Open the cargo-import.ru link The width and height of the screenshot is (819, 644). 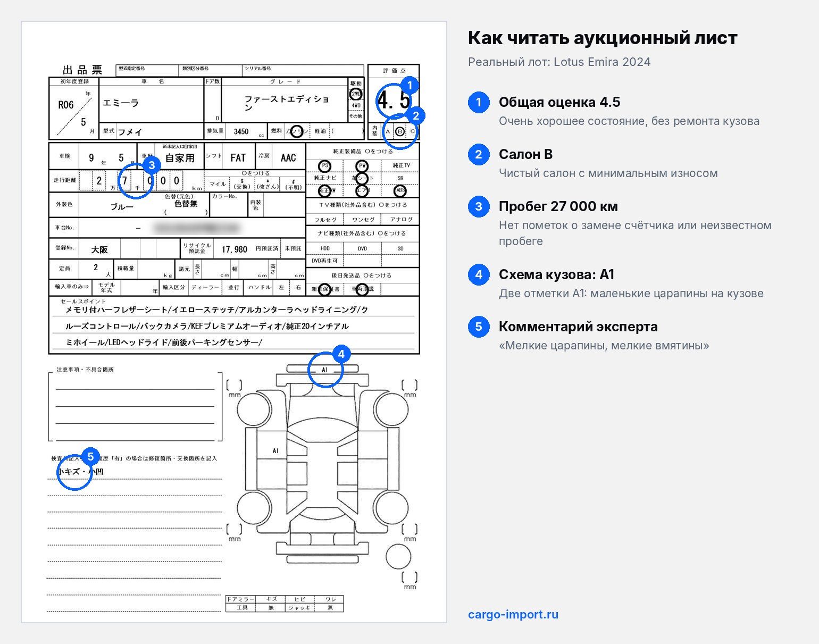(513, 614)
